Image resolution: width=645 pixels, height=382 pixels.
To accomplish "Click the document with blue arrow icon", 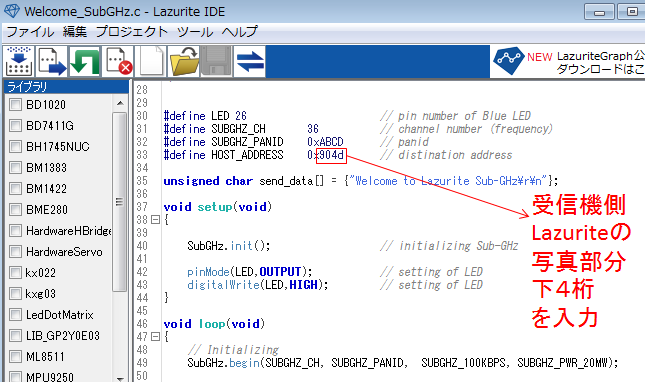I will pos(52,61).
